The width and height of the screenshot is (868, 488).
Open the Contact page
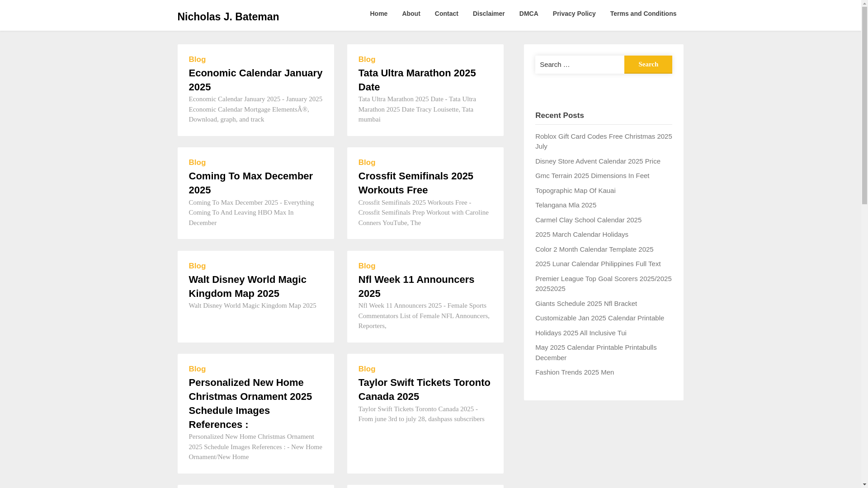pos(446,14)
